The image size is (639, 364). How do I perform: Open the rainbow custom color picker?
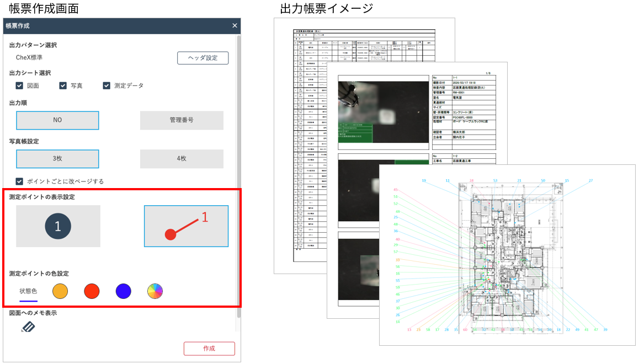tap(155, 291)
